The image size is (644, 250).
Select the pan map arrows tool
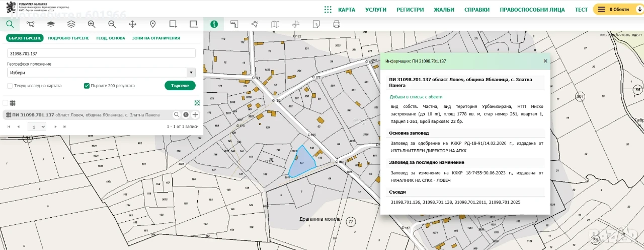(132, 24)
